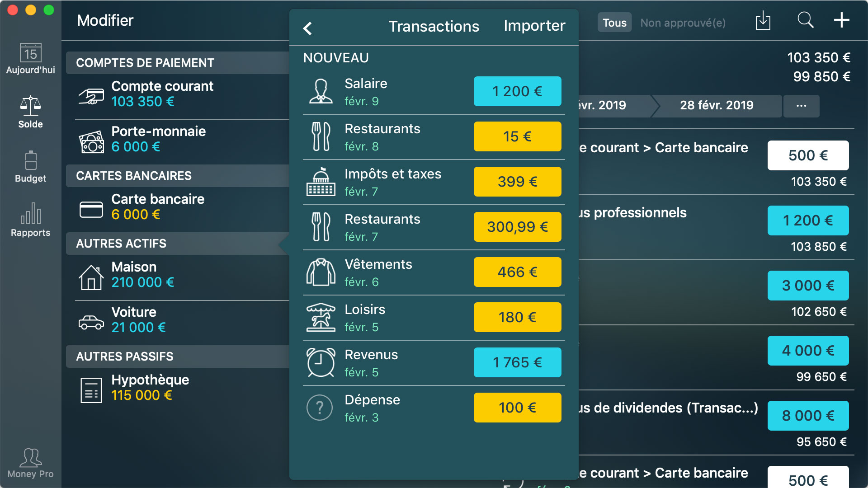The height and width of the screenshot is (488, 868).
Task: Select the 1 200 € Salaire amount button
Action: 517,91
